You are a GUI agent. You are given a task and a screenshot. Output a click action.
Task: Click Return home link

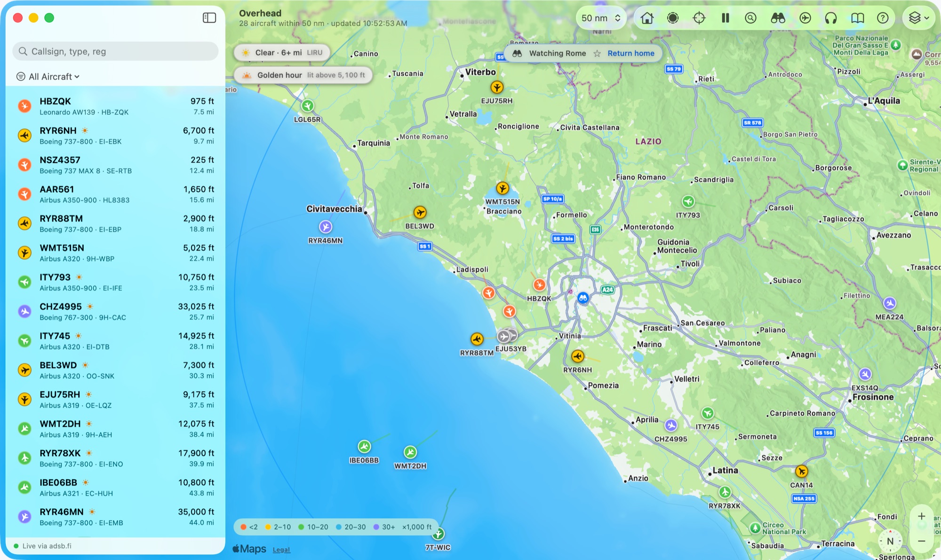(631, 53)
